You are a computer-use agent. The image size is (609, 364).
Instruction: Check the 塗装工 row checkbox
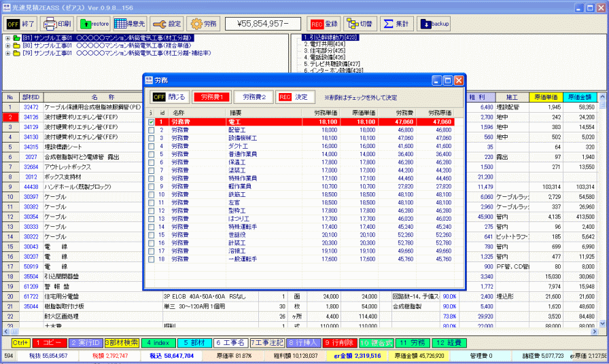[x=151, y=170]
